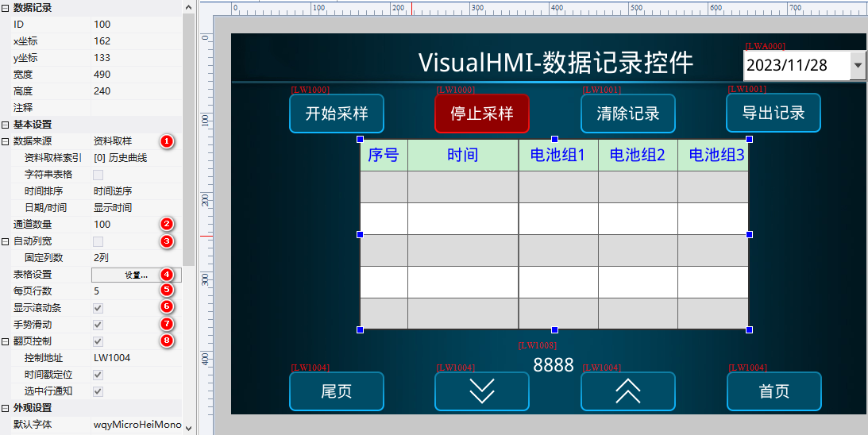Collapse the 数据来源 property group
The image size is (868, 435).
coord(6,141)
